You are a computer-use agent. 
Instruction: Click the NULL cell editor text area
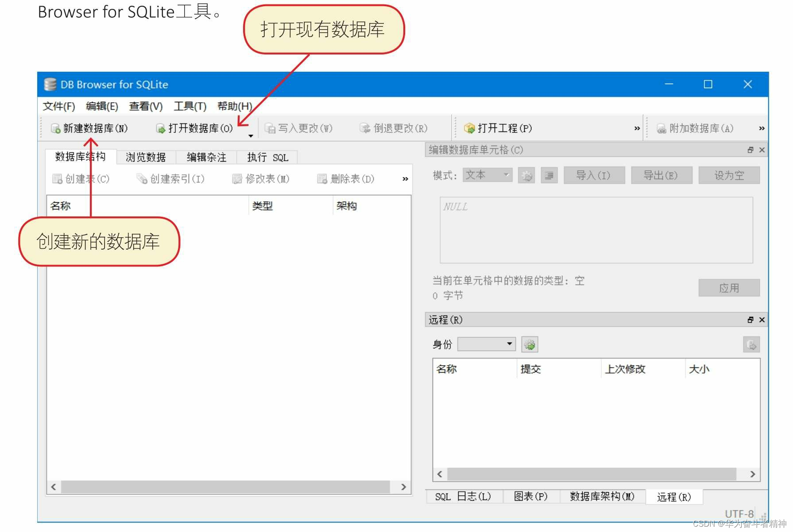click(x=596, y=230)
